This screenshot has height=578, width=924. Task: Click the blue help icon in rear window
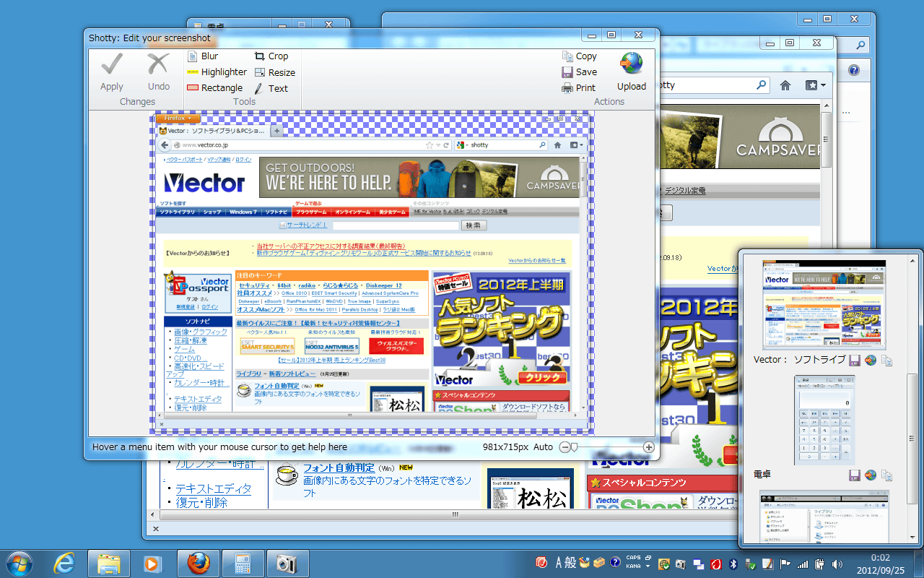click(854, 71)
